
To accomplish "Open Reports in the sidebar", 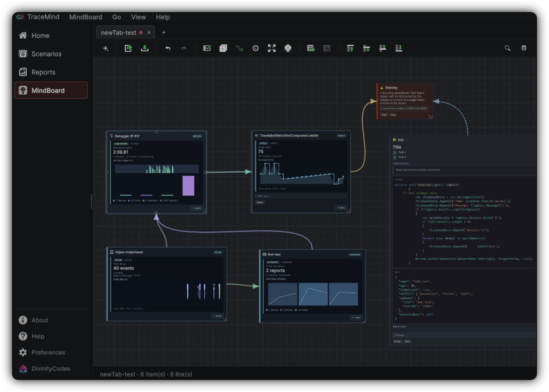I will point(51,72).
